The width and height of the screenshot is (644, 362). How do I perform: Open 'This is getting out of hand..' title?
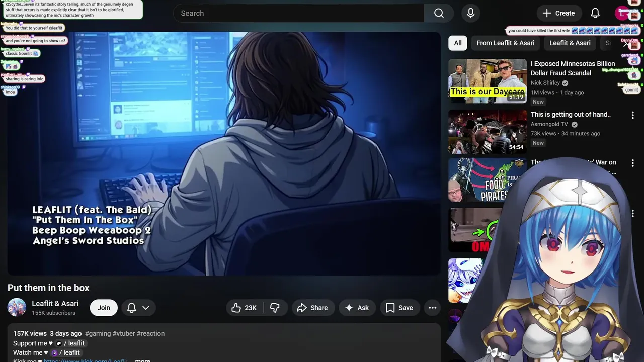[571, 114]
